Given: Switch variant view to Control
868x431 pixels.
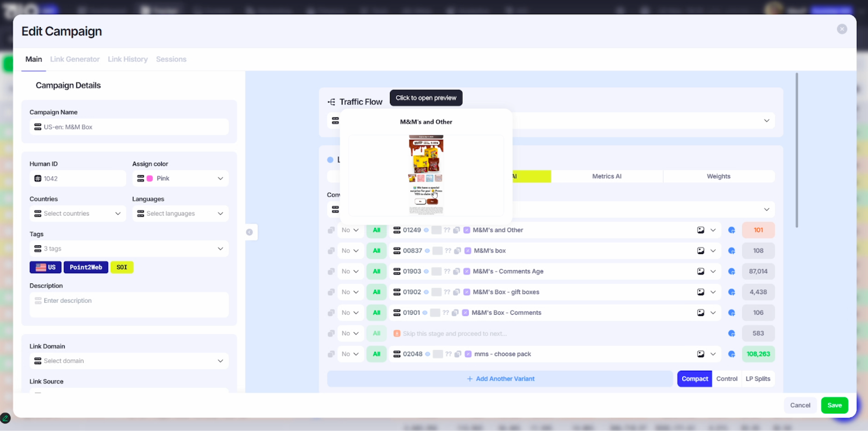Looking at the screenshot, I should point(726,379).
